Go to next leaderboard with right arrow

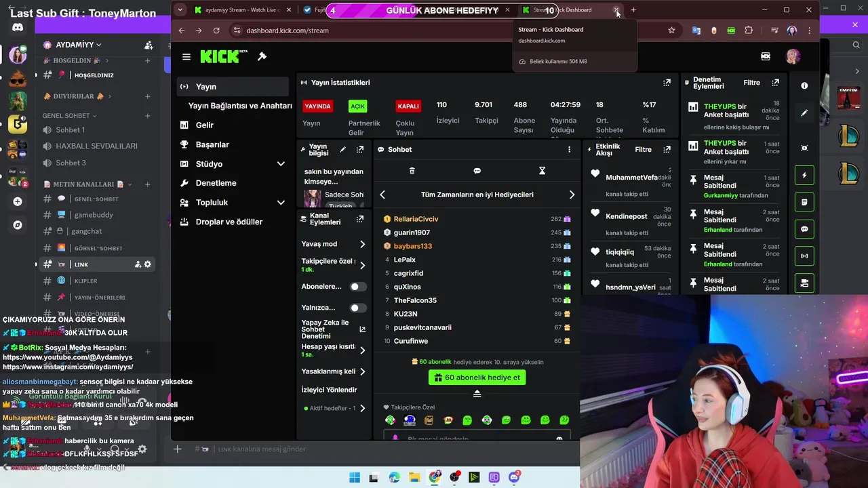[x=572, y=195]
